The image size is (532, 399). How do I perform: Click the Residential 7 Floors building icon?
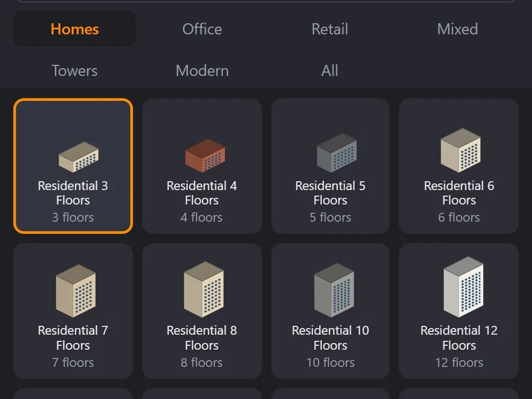pos(76,291)
